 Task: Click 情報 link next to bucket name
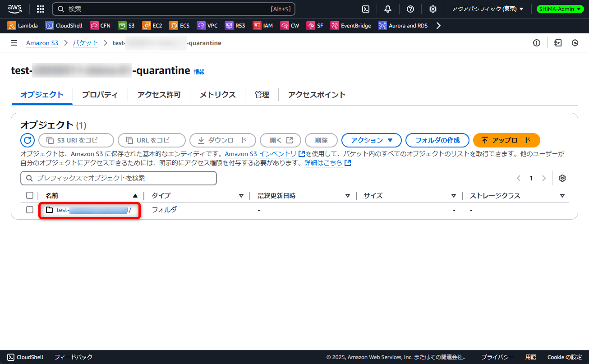[199, 72]
